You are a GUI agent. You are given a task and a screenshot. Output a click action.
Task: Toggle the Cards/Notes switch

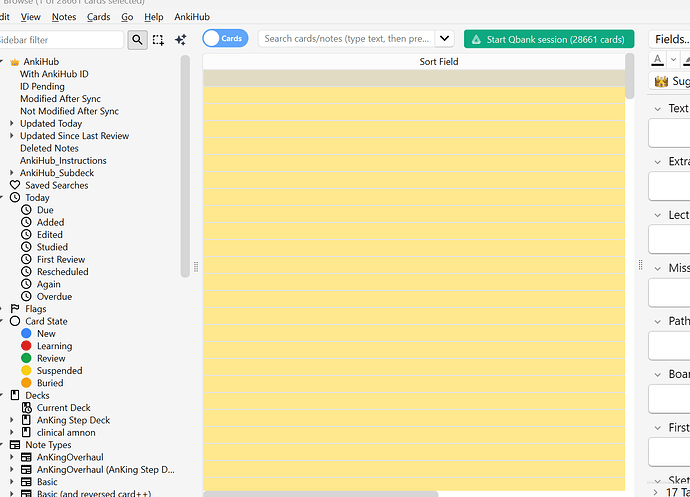pos(225,39)
